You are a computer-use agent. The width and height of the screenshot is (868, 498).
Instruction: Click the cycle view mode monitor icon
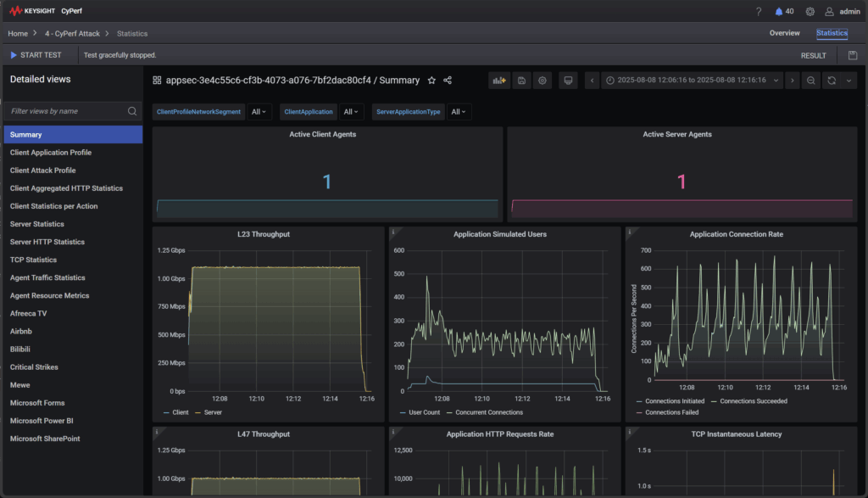[568, 81]
